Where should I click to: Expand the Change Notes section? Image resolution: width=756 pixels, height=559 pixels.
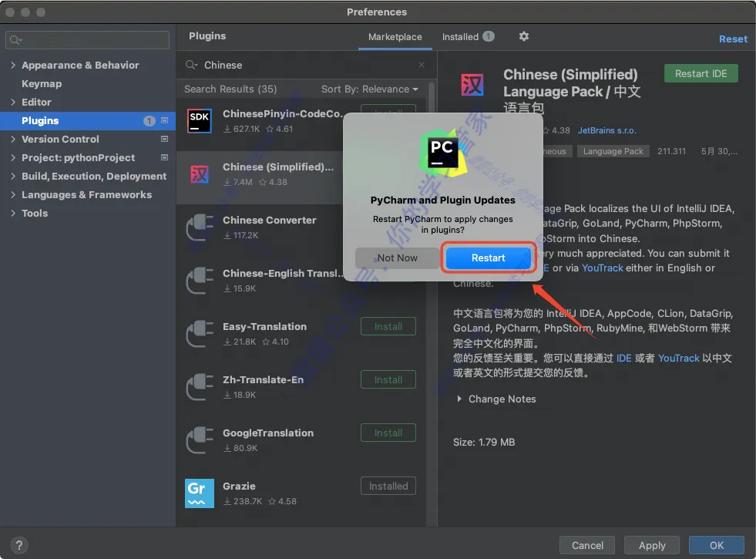[459, 399]
